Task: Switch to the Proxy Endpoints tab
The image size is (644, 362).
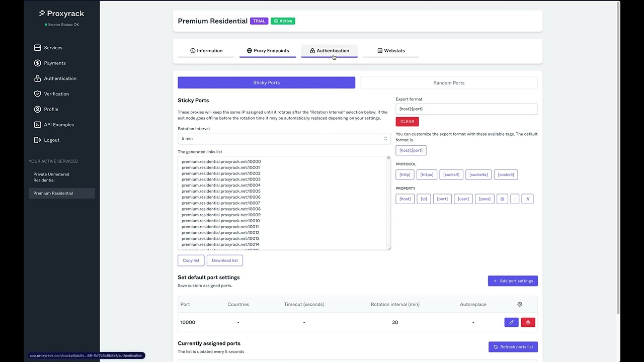Action: (268, 51)
